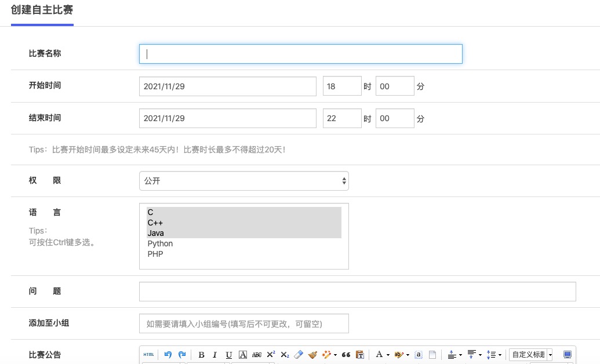Screen dimensions: 600x364
Task: Focus the 比赛名称 input field
Action: click(x=301, y=54)
